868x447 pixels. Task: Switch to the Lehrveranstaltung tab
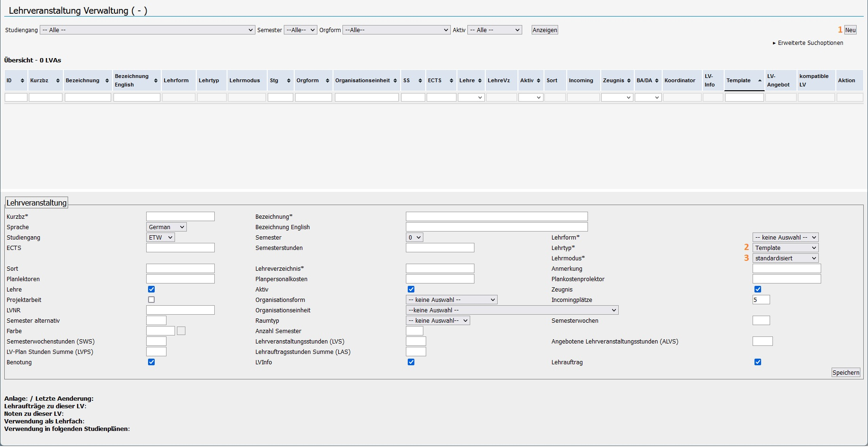(x=36, y=202)
